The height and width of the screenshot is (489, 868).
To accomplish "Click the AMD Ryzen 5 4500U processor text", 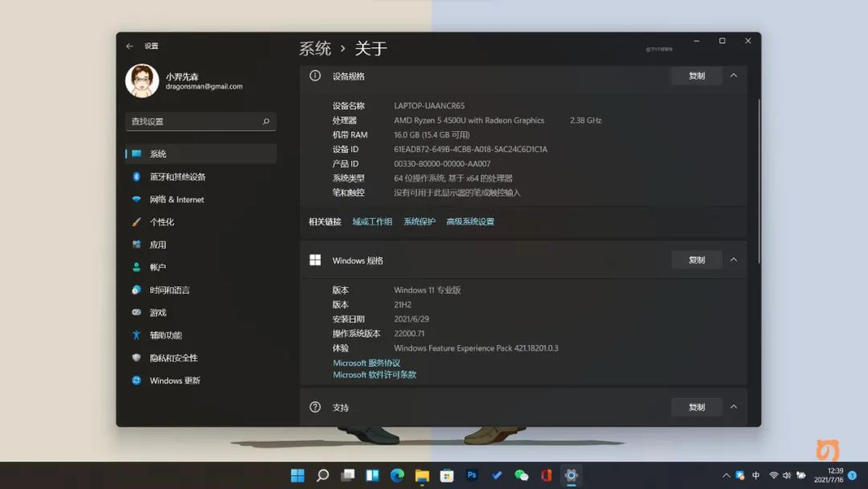I will tap(469, 120).
